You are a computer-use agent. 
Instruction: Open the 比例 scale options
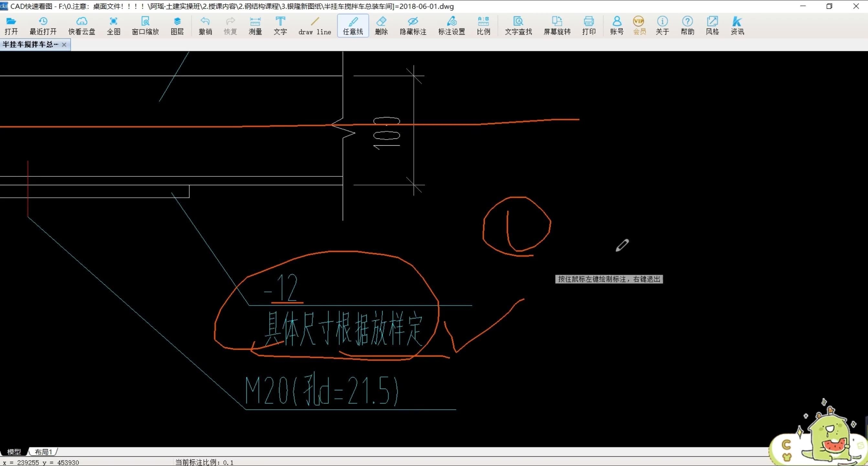tap(483, 25)
